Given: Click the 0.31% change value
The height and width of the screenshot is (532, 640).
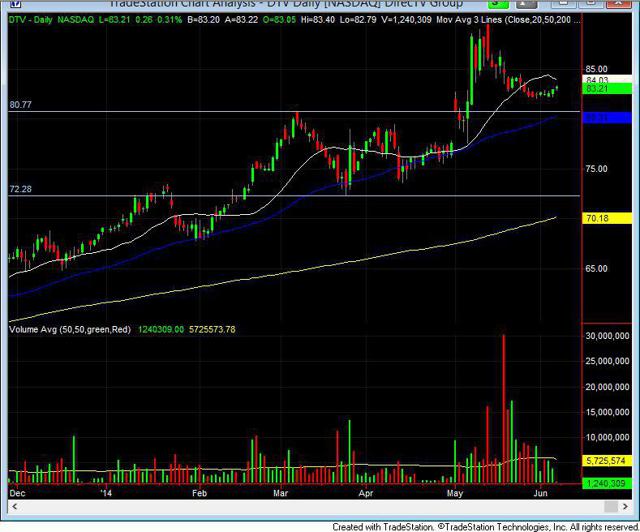Looking at the screenshot, I should (169, 20).
